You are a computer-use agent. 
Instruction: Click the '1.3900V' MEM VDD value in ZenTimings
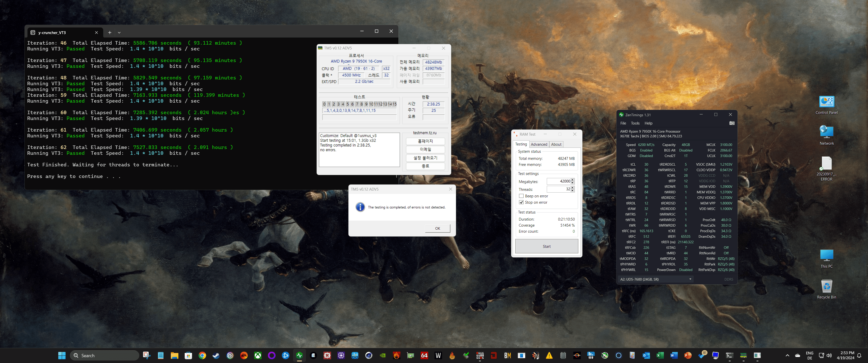coord(726,187)
